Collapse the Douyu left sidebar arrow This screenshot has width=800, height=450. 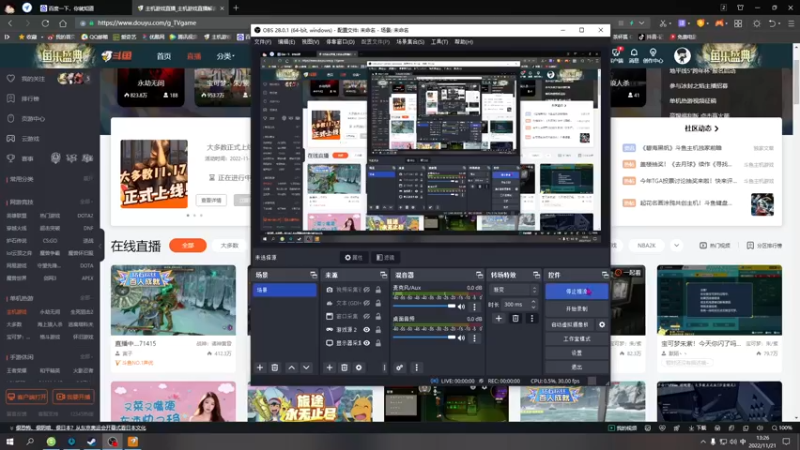(101, 245)
